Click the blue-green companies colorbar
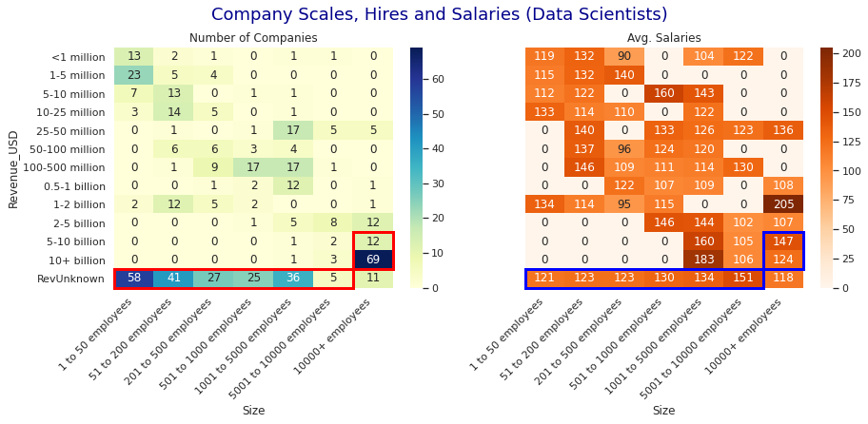The width and height of the screenshot is (868, 424). [416, 167]
